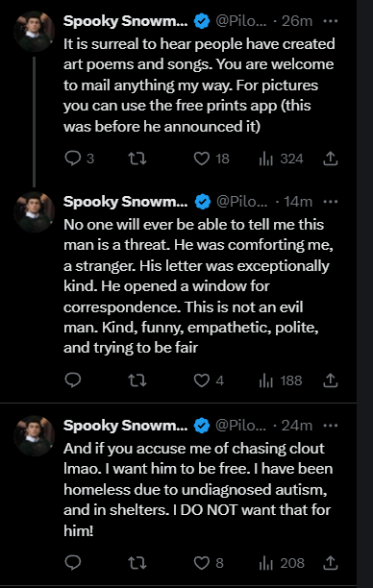373x588 pixels.
Task: Open more options on the 24m tweet
Action: tap(331, 426)
